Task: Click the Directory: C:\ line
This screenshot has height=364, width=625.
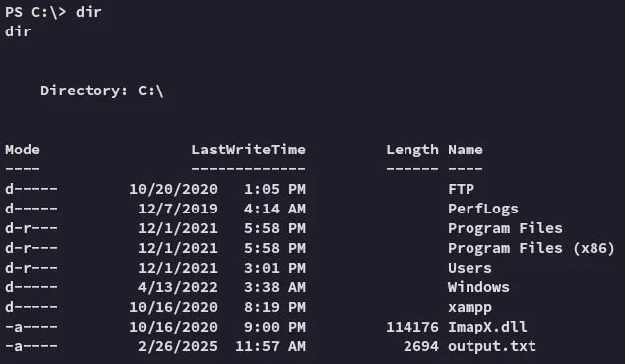Action: click(x=102, y=91)
